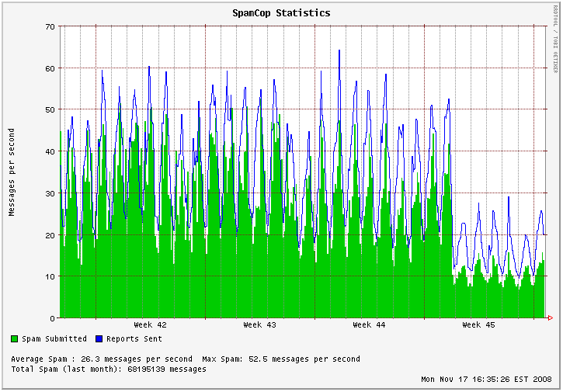Click the 0 value on y-axis
563x392 pixels.
52,318
